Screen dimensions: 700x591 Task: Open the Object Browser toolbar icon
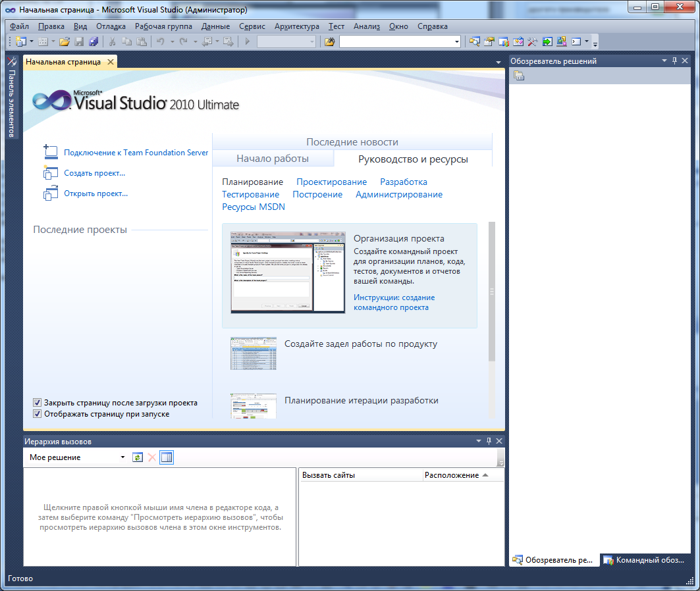tap(518, 41)
